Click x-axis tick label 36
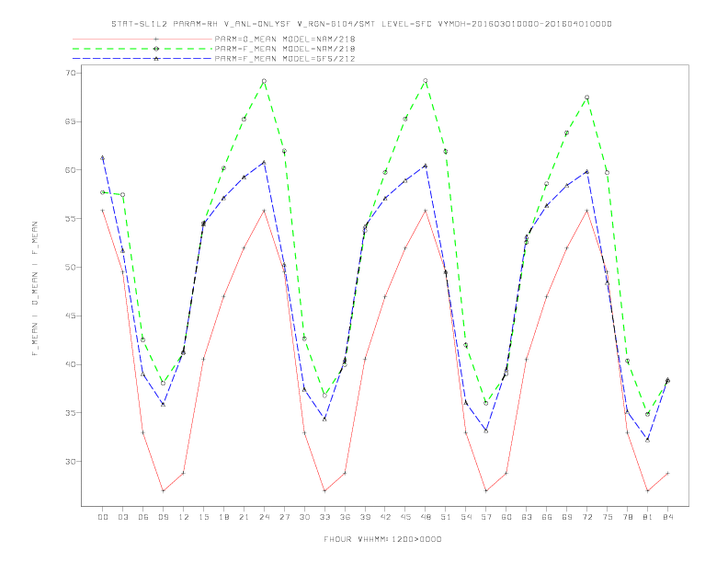728x563 pixels. [x=345, y=517]
